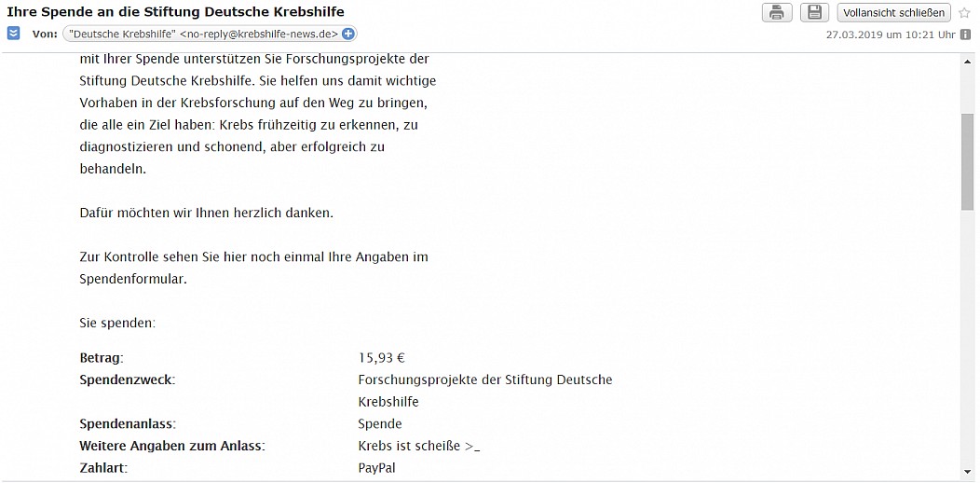Viewport: 980px width, 483px height.
Task: Click the scrollbar track below the thumb
Action: coord(968,338)
